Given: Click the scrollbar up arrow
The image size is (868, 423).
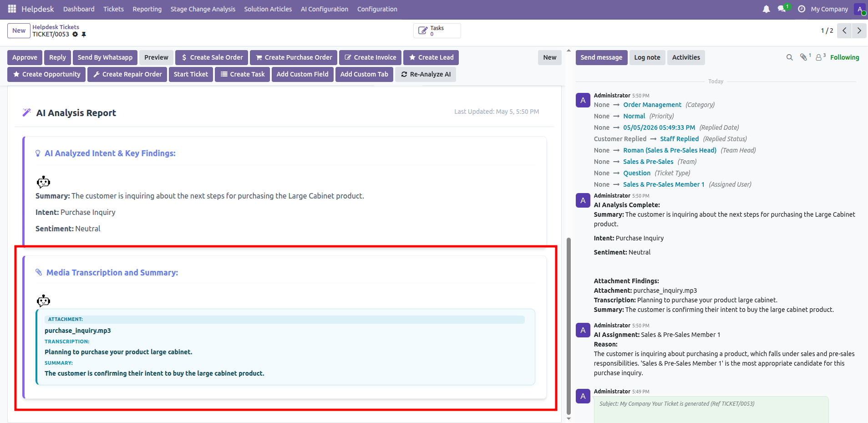Looking at the screenshot, I should (569, 51).
